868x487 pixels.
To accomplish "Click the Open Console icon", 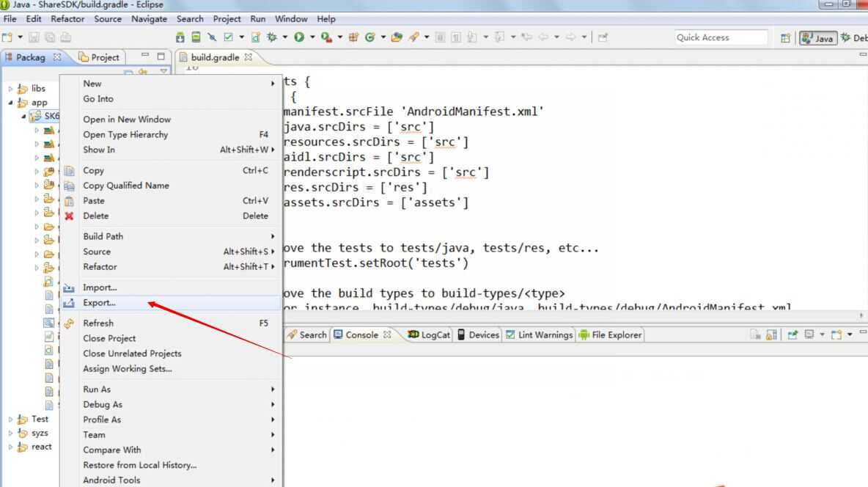I will (836, 334).
